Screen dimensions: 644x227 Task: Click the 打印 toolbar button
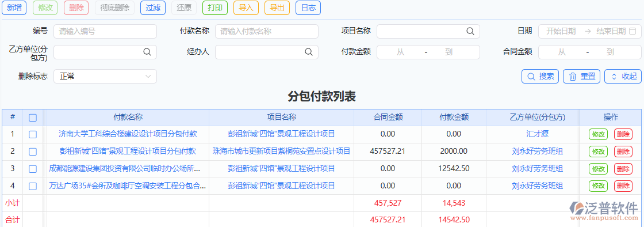coord(215,8)
